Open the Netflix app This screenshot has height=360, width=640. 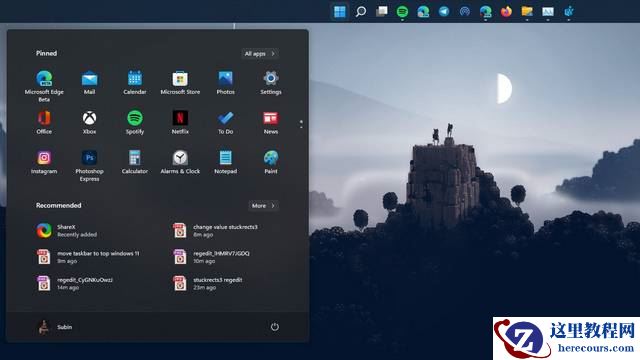tap(180, 122)
